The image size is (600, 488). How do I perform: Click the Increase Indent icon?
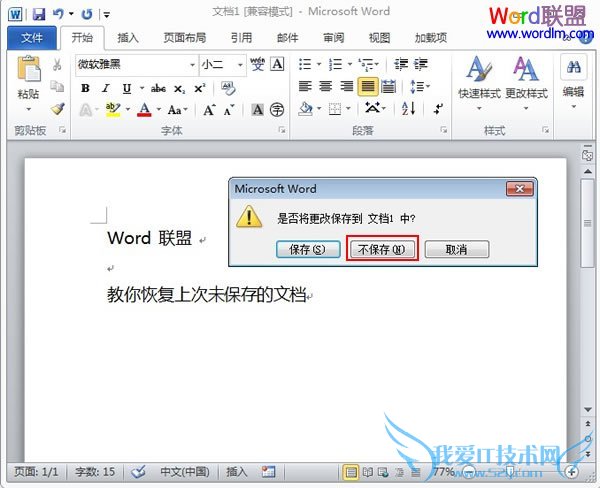(421, 64)
